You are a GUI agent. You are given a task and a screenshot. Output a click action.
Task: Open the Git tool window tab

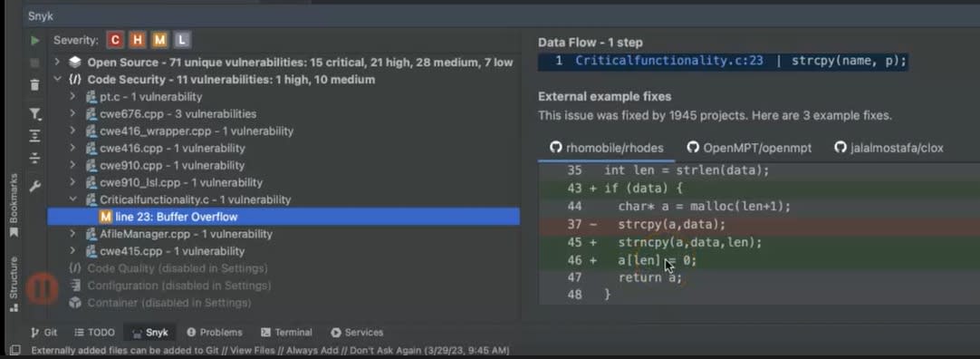pos(43,332)
